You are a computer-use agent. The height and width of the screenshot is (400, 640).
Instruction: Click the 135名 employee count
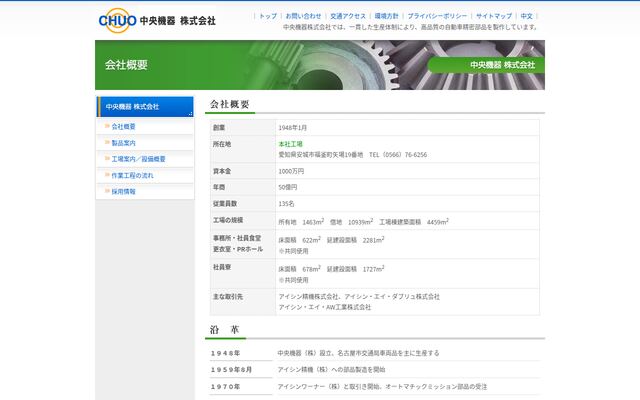[286, 204]
